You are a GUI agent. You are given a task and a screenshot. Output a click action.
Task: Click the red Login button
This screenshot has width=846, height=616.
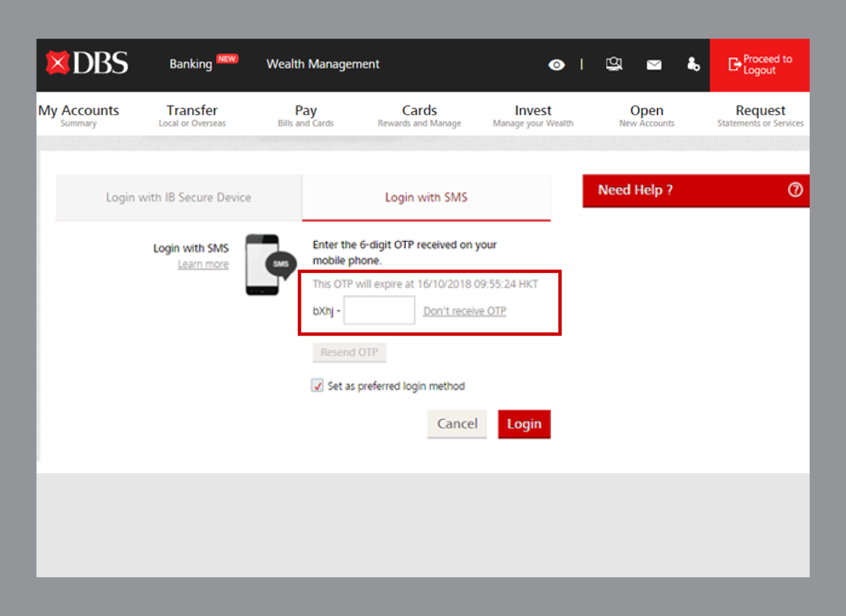coord(523,424)
